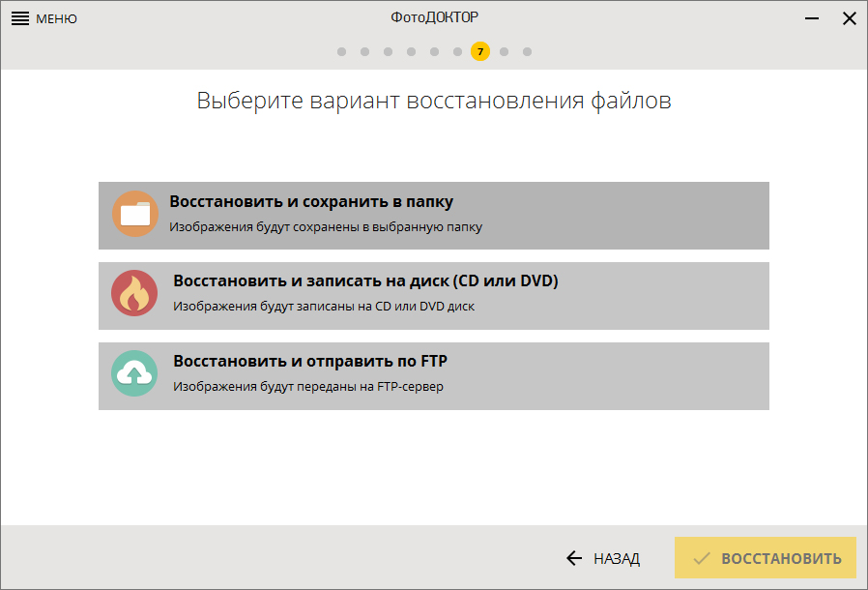Close the ФотоДОКТОР window

tap(850, 18)
